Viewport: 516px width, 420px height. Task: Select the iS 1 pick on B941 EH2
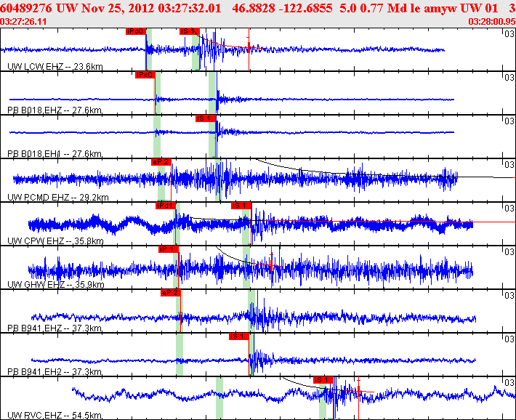click(x=239, y=336)
